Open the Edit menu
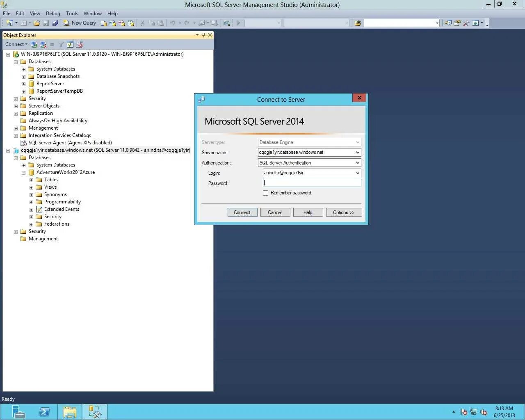This screenshot has width=525, height=420. coord(20,14)
